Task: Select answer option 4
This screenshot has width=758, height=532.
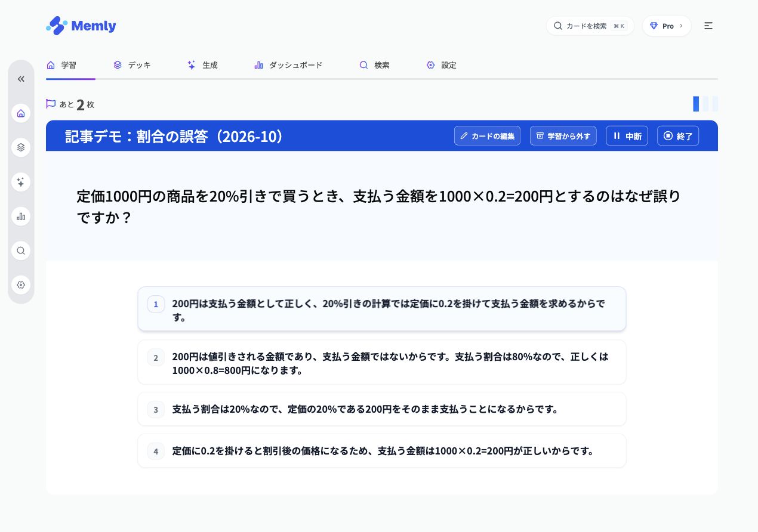Action: (382, 451)
